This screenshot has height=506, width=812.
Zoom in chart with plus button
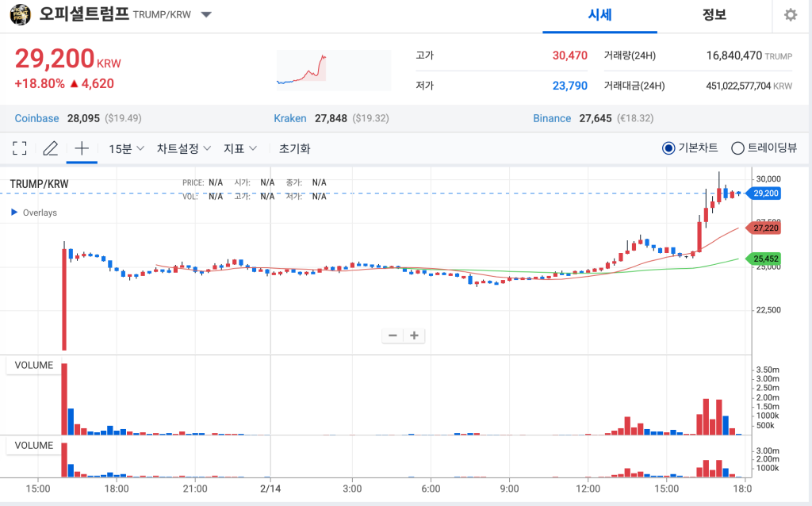tap(414, 335)
